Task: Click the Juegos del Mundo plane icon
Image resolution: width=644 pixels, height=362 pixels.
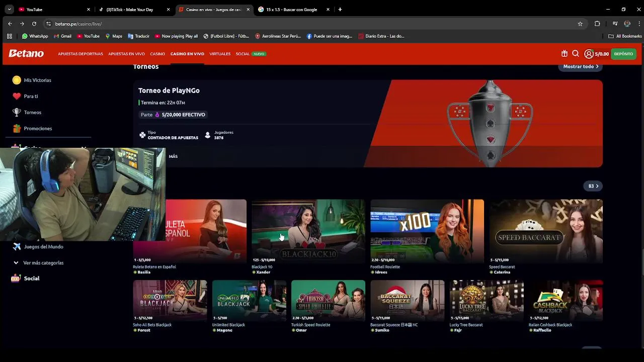Action: (17, 246)
